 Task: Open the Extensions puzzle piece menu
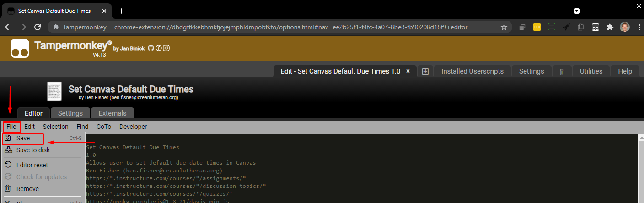[610, 27]
